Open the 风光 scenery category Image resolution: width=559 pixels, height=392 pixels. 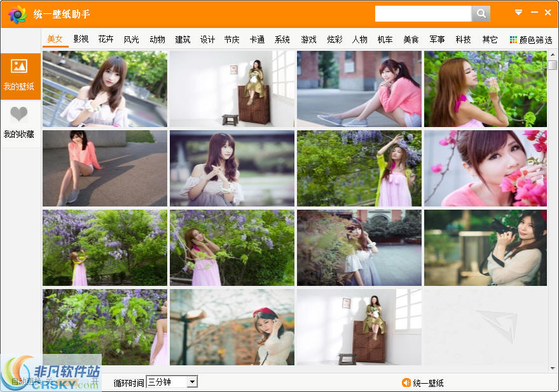point(131,39)
